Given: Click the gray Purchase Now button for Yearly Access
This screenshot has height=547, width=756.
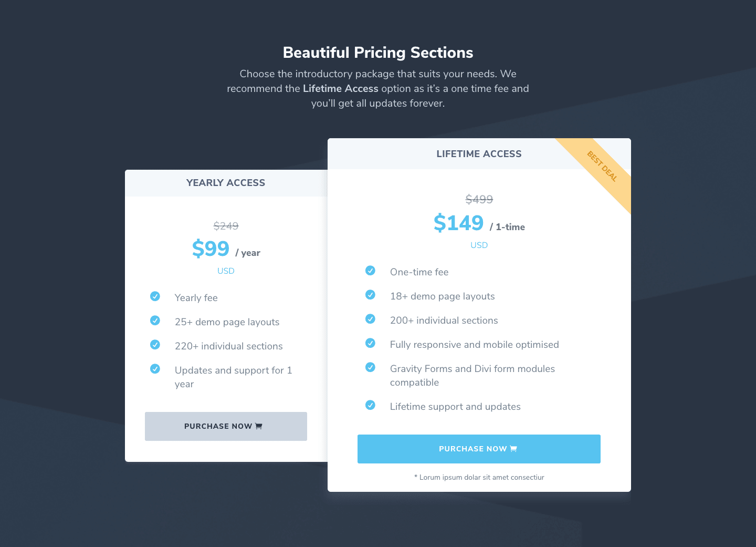Looking at the screenshot, I should pyautogui.click(x=226, y=426).
